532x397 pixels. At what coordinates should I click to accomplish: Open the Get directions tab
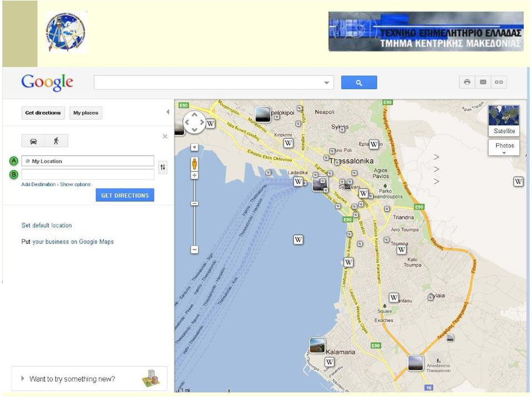tap(43, 113)
